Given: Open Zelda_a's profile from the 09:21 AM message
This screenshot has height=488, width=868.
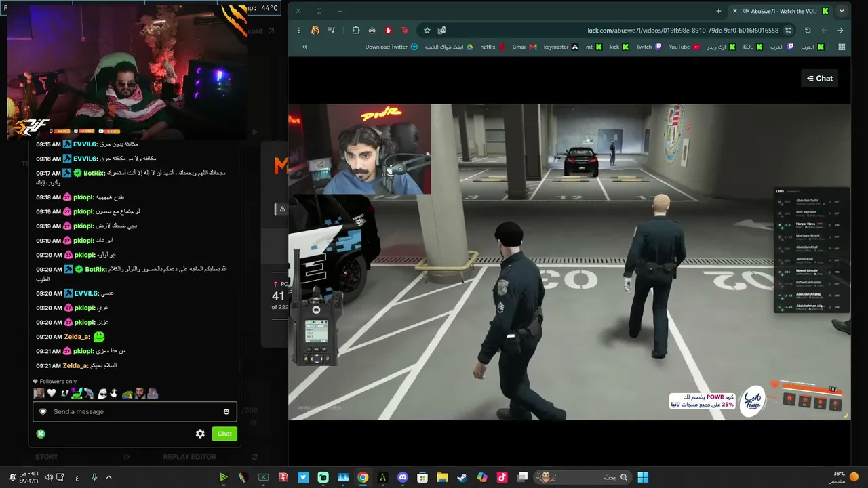Looking at the screenshot, I should (x=76, y=365).
